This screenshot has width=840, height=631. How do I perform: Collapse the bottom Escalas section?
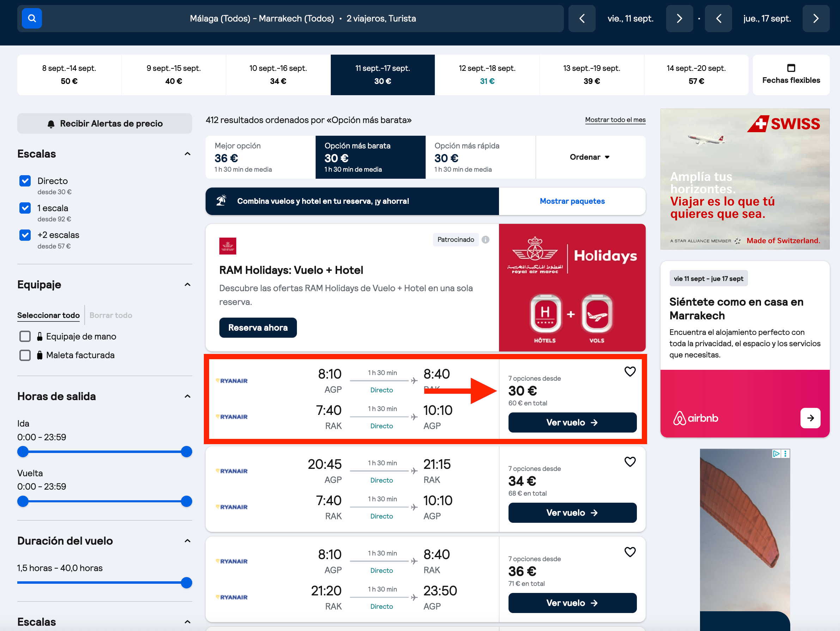187,622
